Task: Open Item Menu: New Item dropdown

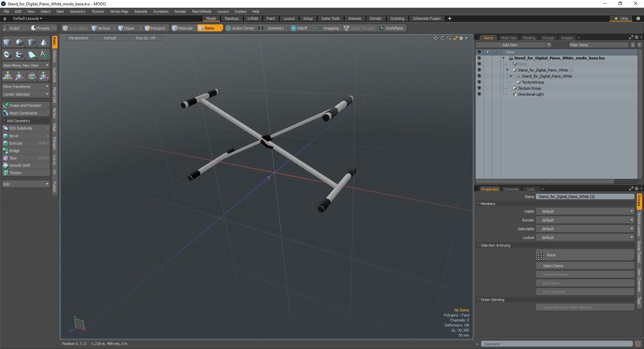Action: tap(26, 65)
